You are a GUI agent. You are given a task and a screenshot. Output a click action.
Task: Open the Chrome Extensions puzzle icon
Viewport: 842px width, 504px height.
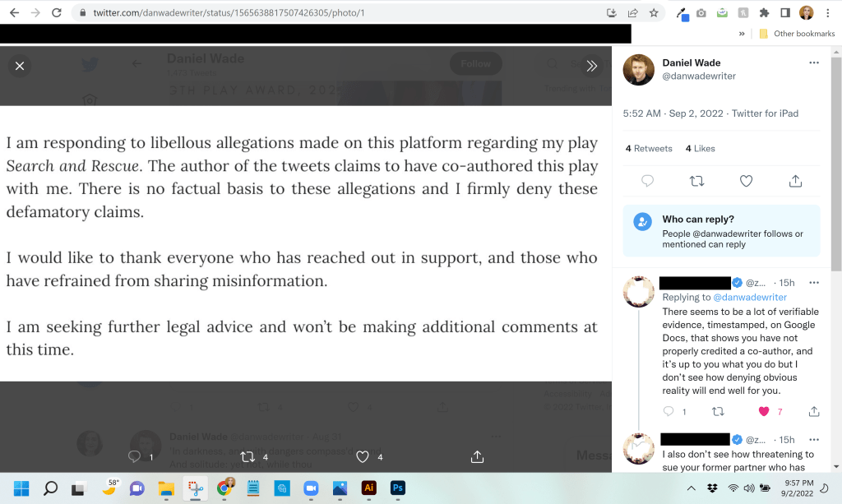click(764, 13)
